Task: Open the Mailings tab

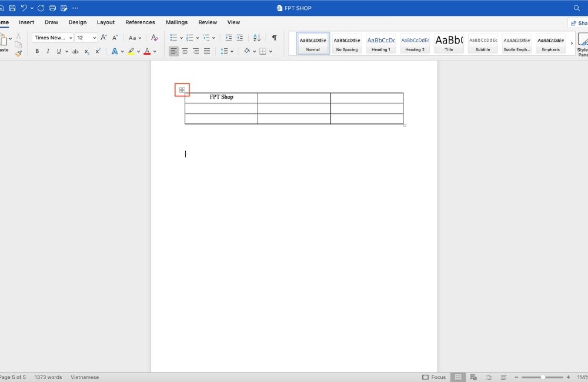Action: pyautogui.click(x=176, y=22)
